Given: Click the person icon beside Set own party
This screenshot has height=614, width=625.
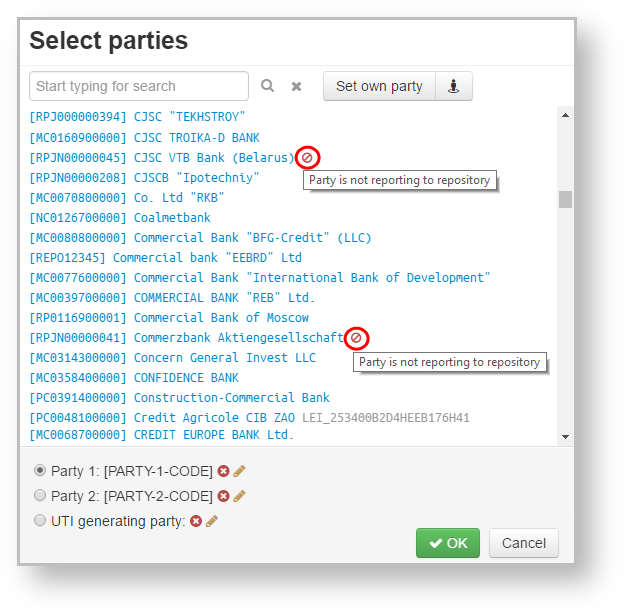Looking at the screenshot, I should click(x=454, y=86).
